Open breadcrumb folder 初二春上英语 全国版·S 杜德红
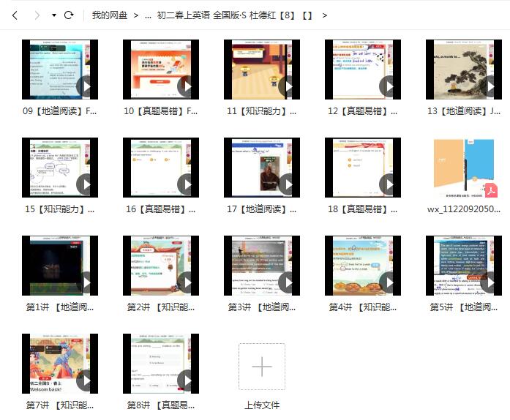Viewport: 510px width, 420px height. click(x=234, y=15)
